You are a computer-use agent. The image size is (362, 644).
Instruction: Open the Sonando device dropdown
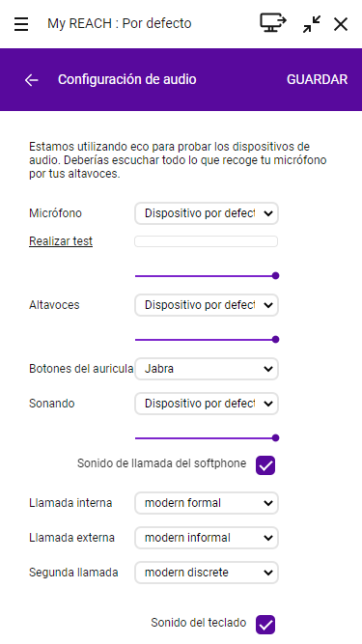pyautogui.click(x=207, y=404)
